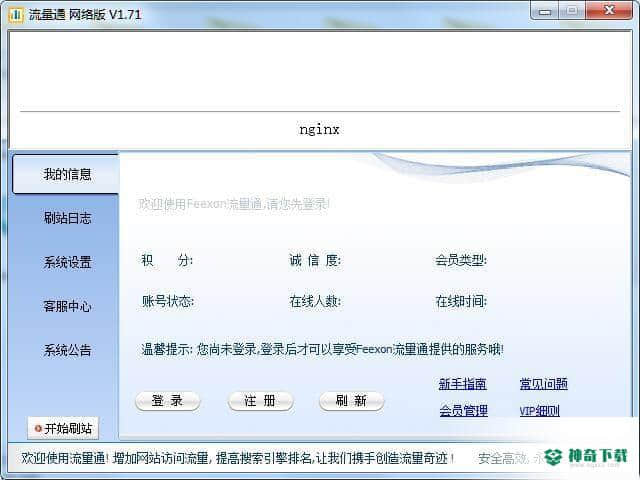The image size is (640, 480).
Task: Click the 诚信度 label
Action: click(315, 260)
